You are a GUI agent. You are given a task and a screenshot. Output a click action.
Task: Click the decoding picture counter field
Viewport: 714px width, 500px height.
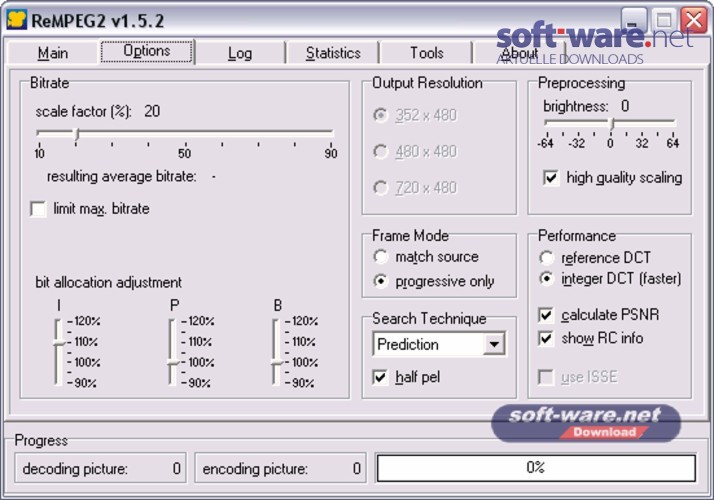[100, 468]
